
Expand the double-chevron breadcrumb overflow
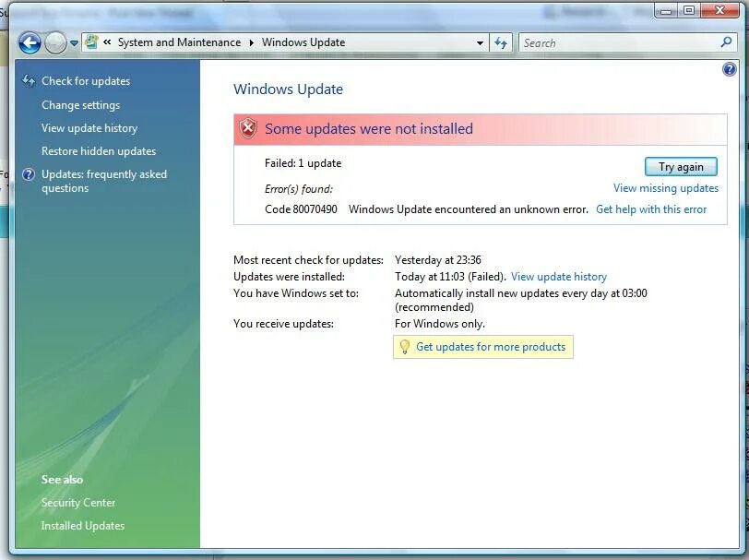click(x=108, y=42)
